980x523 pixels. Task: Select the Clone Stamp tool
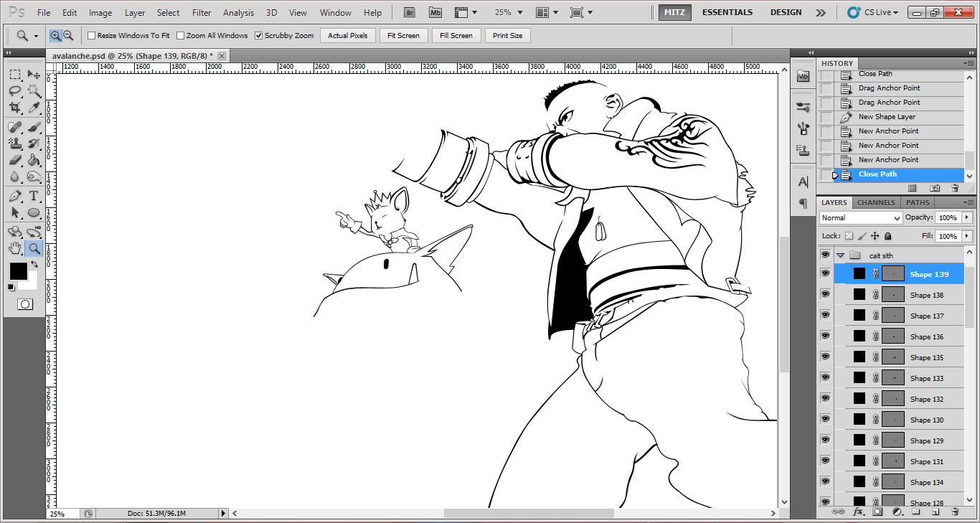pos(15,143)
